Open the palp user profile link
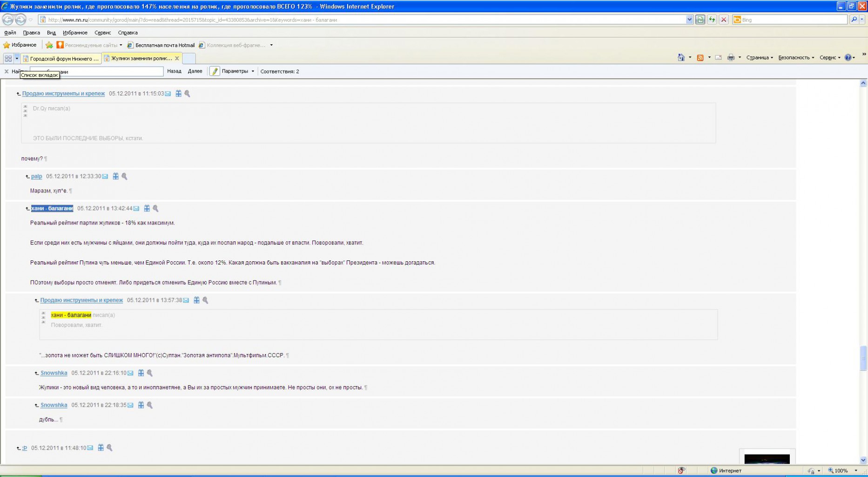Viewport: 868px width, 477px height. click(36, 177)
